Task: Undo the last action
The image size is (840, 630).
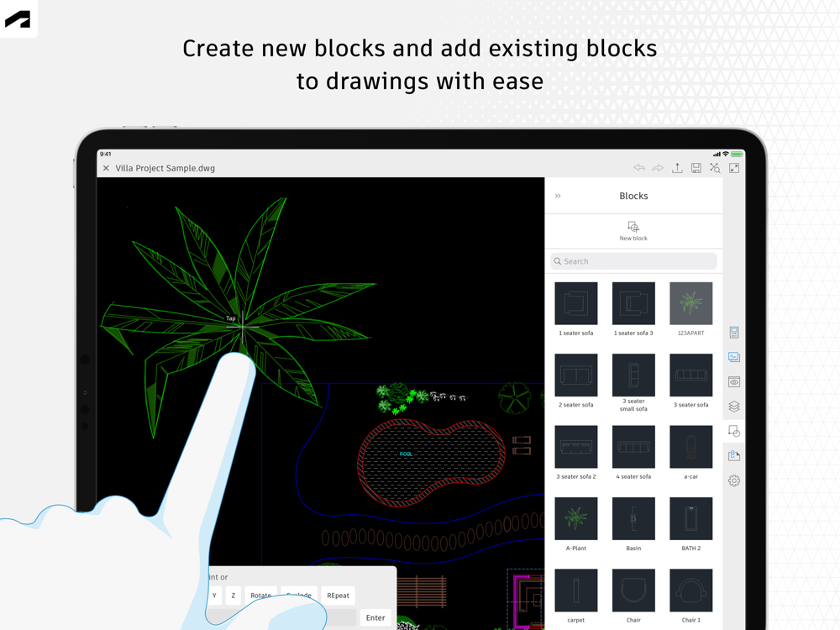Action: (x=639, y=168)
